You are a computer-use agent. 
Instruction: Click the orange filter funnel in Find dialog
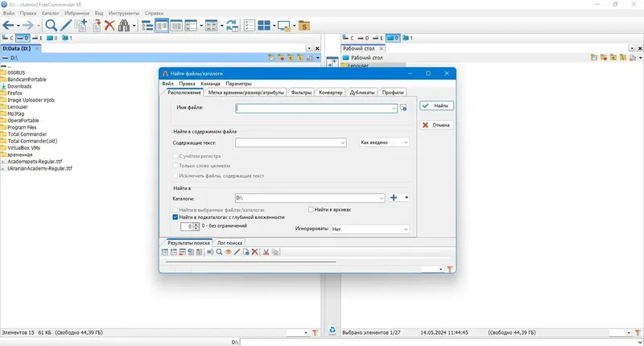(x=450, y=270)
